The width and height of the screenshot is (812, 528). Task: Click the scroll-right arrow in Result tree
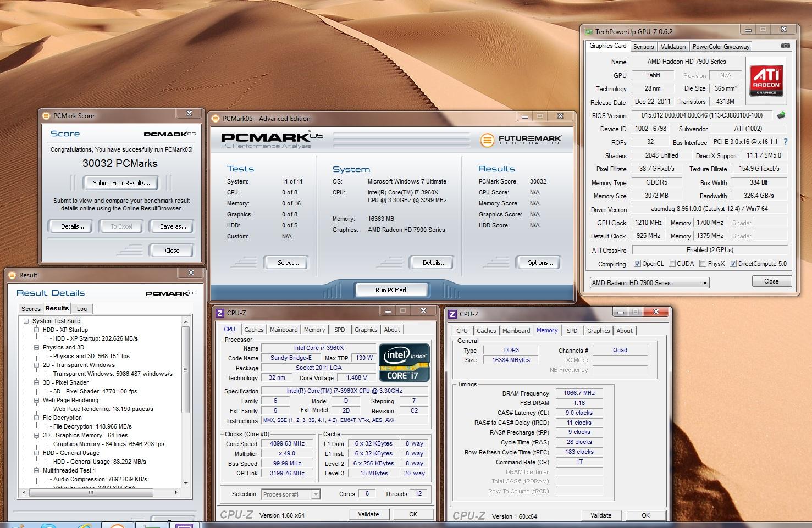177,493
